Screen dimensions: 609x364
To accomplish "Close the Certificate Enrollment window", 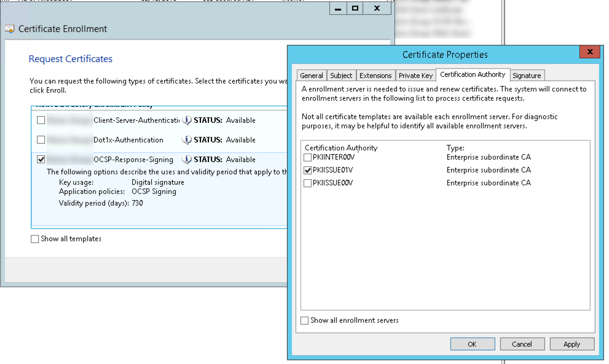I will click(377, 8).
